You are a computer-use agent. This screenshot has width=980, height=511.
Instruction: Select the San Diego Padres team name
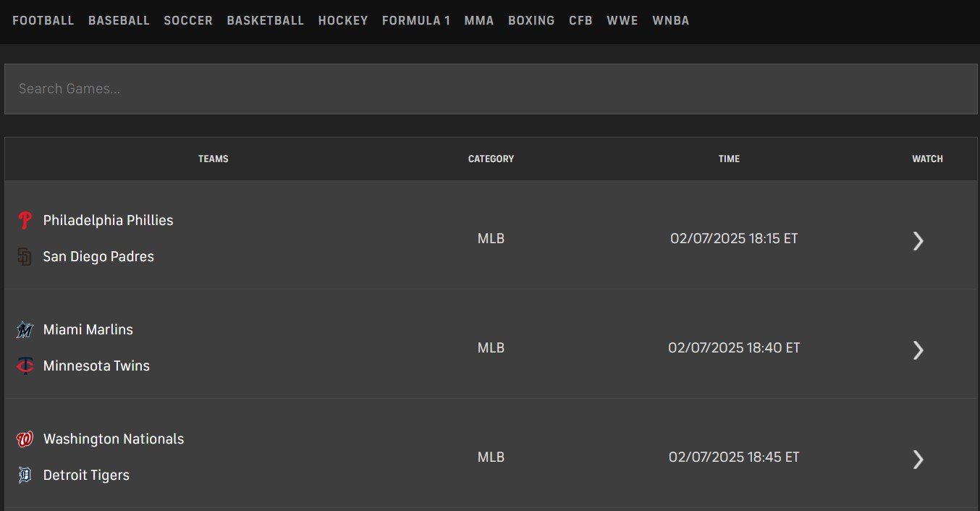point(98,257)
